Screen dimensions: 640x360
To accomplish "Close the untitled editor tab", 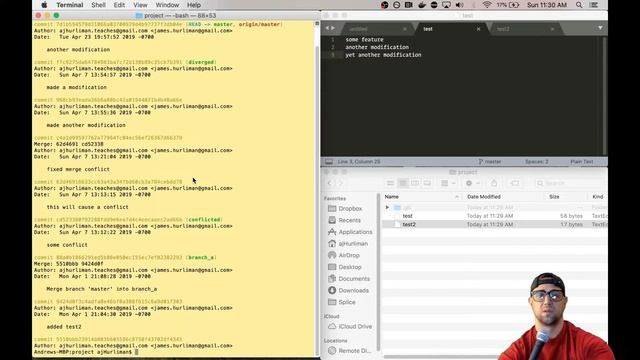I will (405, 29).
